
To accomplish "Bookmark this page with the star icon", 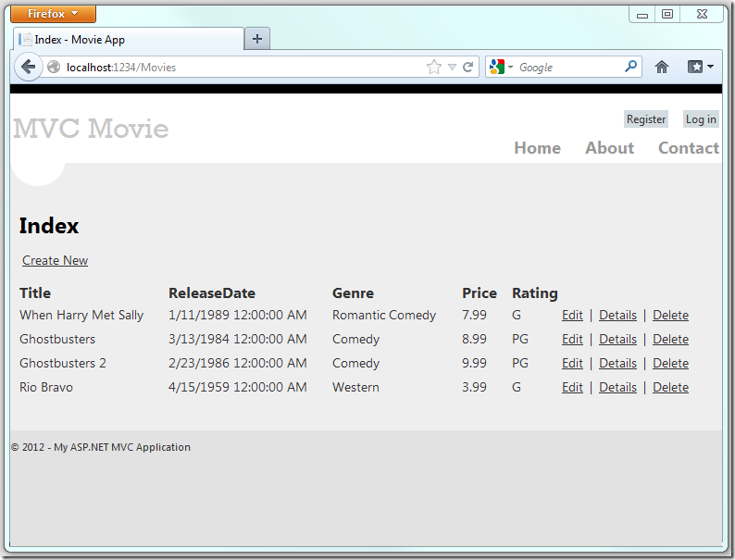I will (x=433, y=67).
